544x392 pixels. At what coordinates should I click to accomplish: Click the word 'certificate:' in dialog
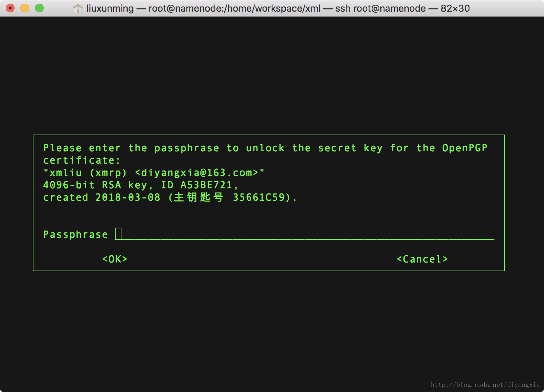click(81, 160)
